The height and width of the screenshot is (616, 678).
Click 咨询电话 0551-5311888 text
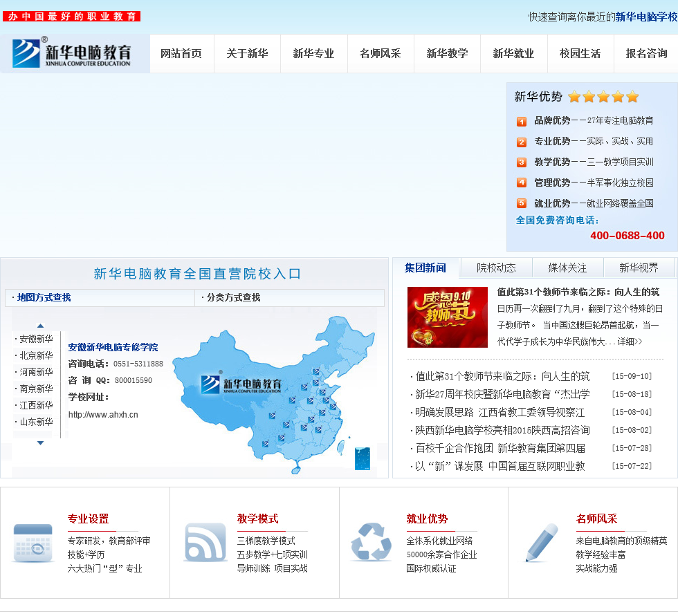[116, 364]
